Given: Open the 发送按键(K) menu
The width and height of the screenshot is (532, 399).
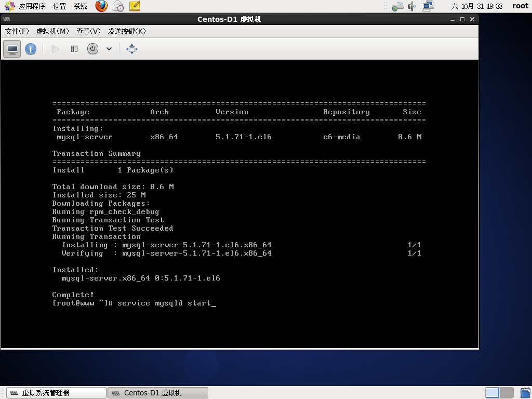Looking at the screenshot, I should click(x=127, y=31).
